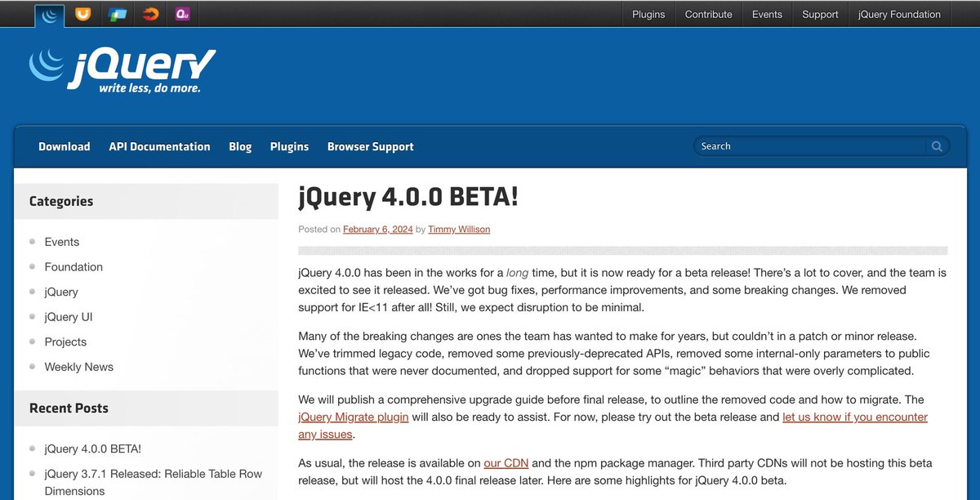
Task: Open the jQuery Migrate plugin link
Action: (x=354, y=417)
